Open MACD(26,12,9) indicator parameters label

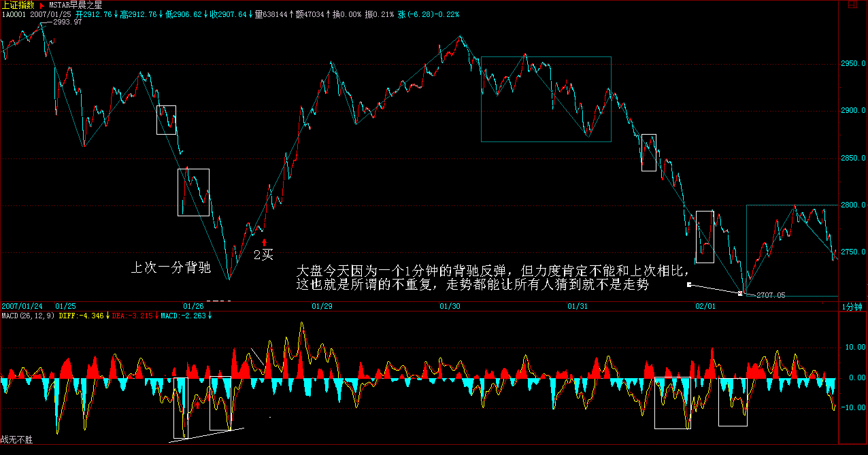[x=27, y=316]
